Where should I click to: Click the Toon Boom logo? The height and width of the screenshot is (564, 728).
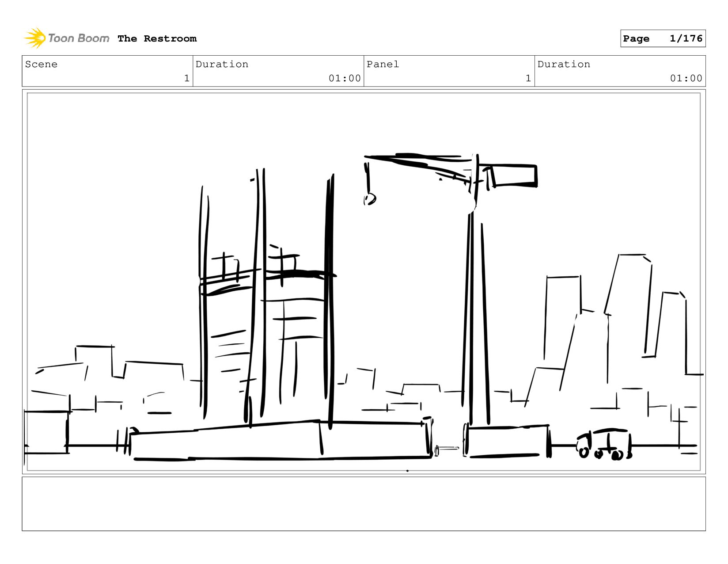click(66, 38)
